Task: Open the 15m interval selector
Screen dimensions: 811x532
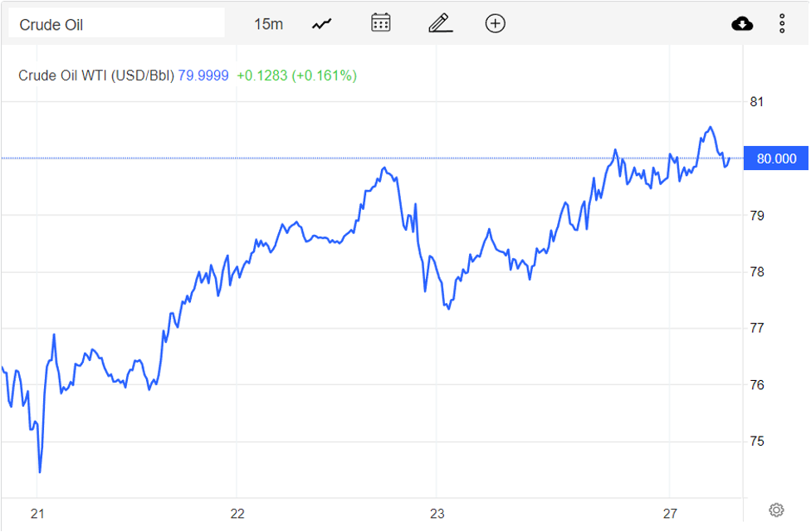Action: click(x=268, y=24)
